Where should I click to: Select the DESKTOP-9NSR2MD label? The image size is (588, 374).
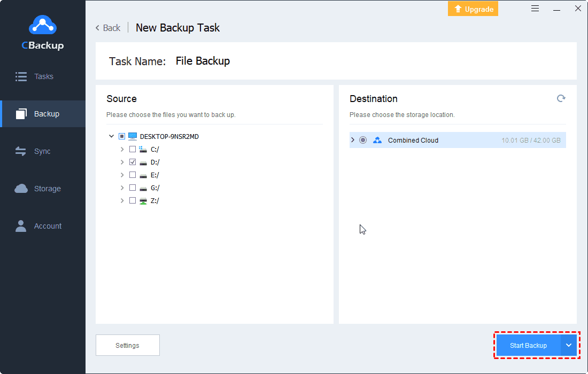[x=169, y=136]
